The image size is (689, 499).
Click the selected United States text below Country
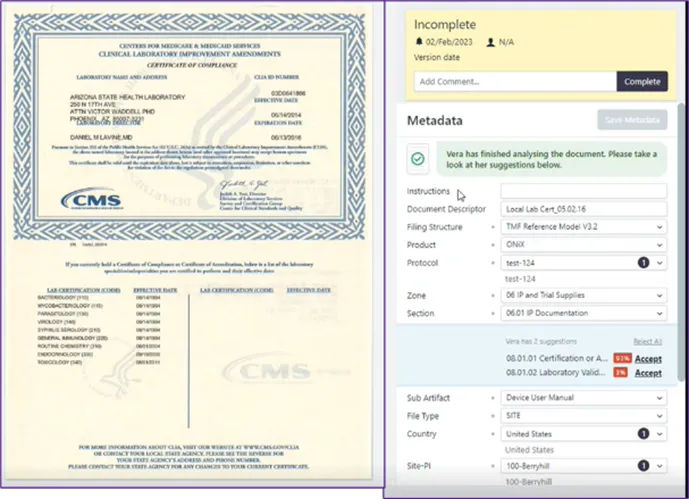click(529, 450)
